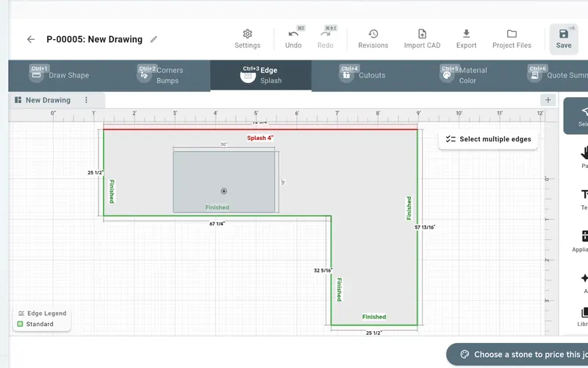
Task: Select bottom Finished edge label near 25 1/2"
Action: (374, 316)
